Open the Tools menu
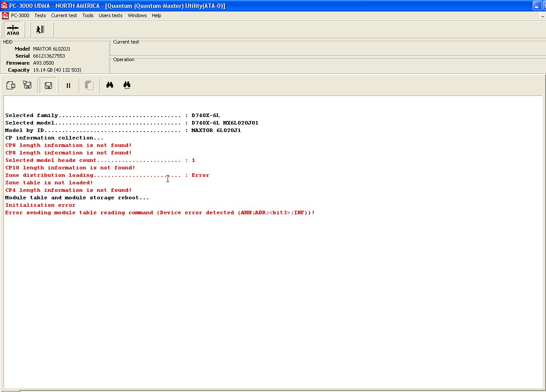The width and height of the screenshot is (546, 392). [88, 15]
